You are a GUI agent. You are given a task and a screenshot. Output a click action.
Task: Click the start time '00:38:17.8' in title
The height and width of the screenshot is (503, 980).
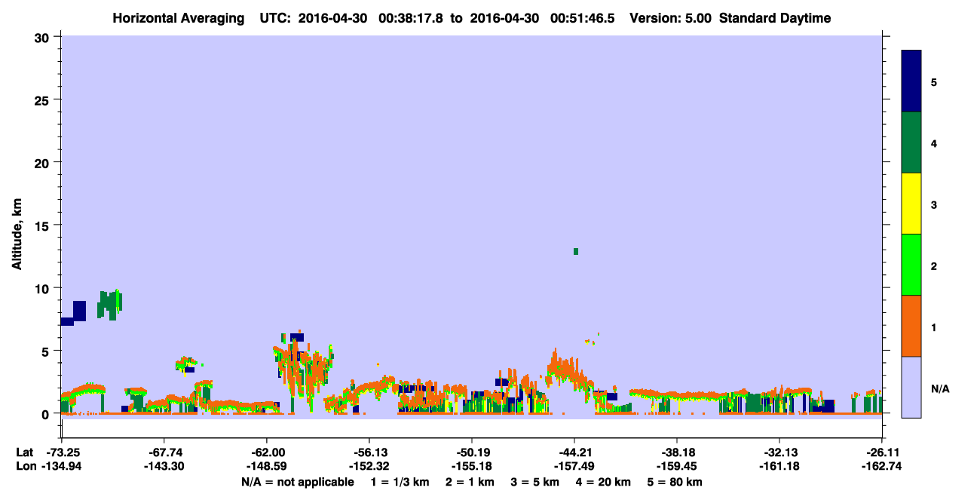[412, 18]
